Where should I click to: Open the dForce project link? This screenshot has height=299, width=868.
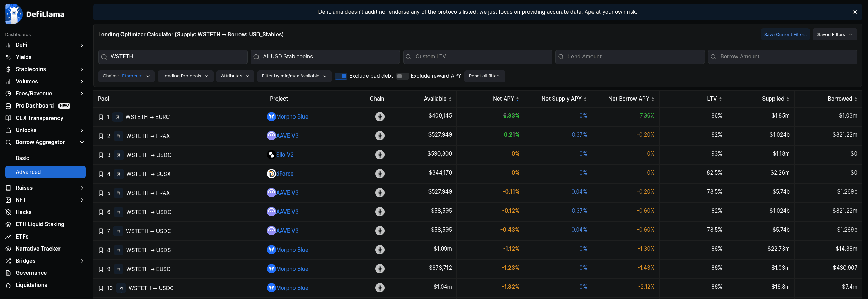285,174
